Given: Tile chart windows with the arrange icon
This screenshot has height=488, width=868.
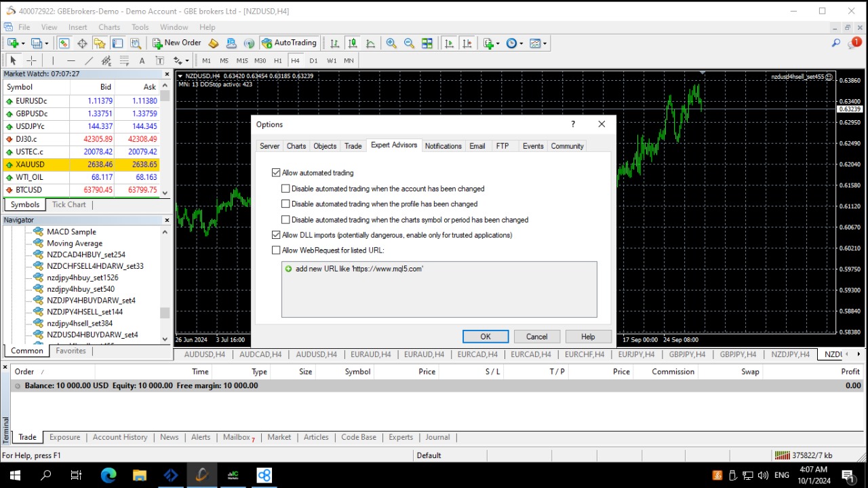Looking at the screenshot, I should (x=427, y=43).
